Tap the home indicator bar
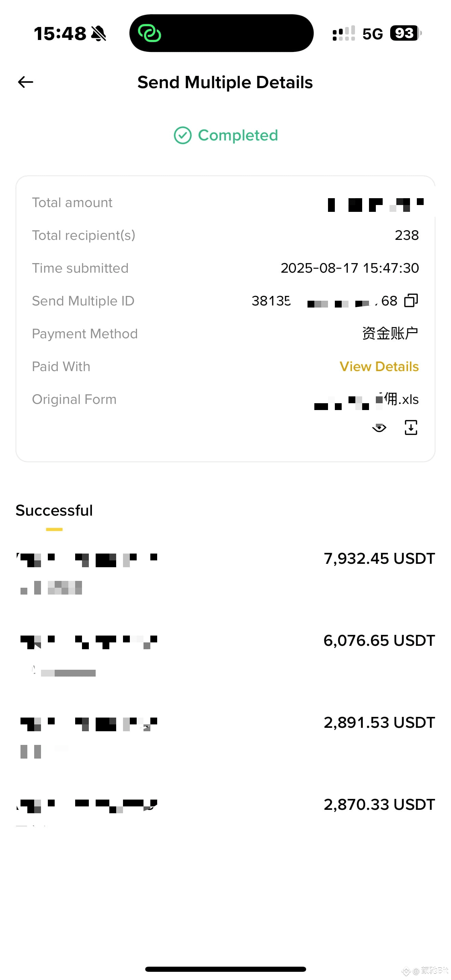This screenshot has height=980, width=451. tap(225, 969)
